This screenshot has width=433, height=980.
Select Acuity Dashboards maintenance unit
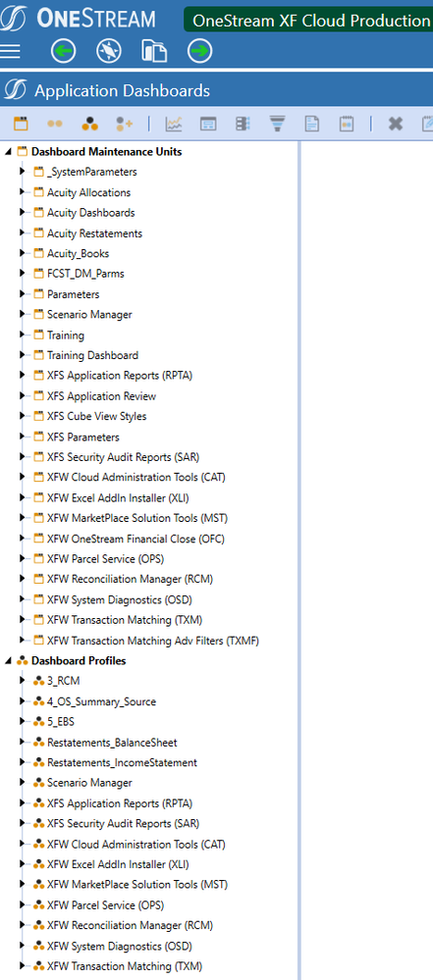90,213
